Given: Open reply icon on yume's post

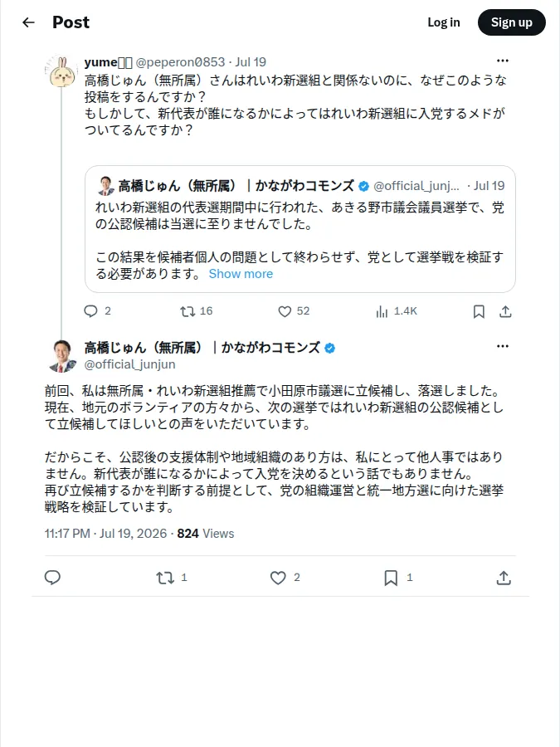Looking at the screenshot, I should [90, 311].
